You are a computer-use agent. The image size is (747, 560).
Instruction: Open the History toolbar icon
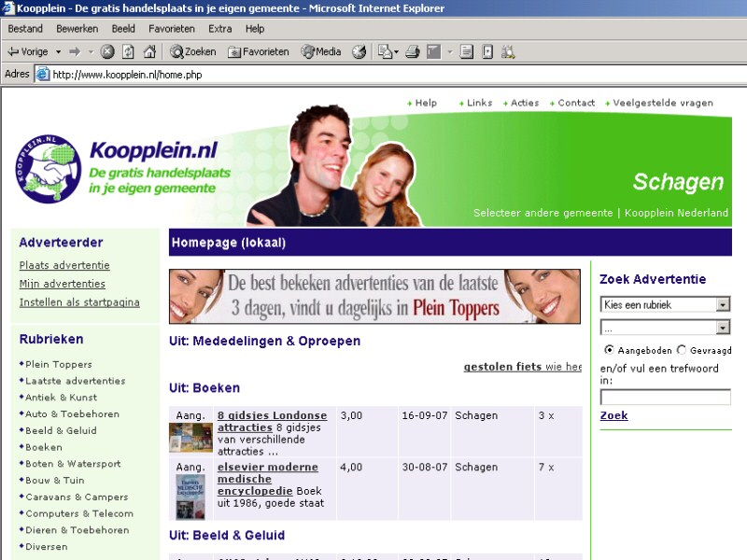point(359,51)
